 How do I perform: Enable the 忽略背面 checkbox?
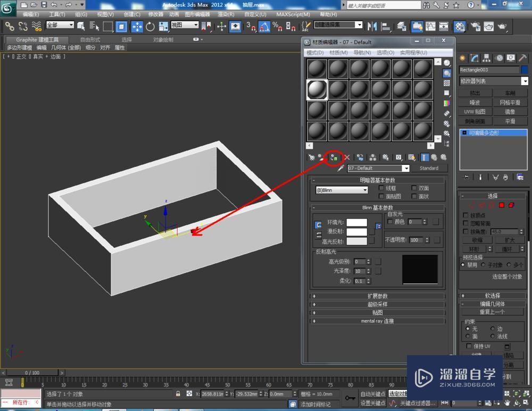467,223
